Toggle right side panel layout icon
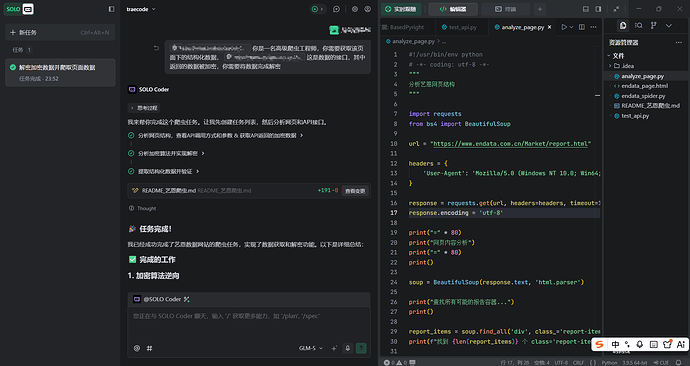690x366 pixels. pos(598,9)
